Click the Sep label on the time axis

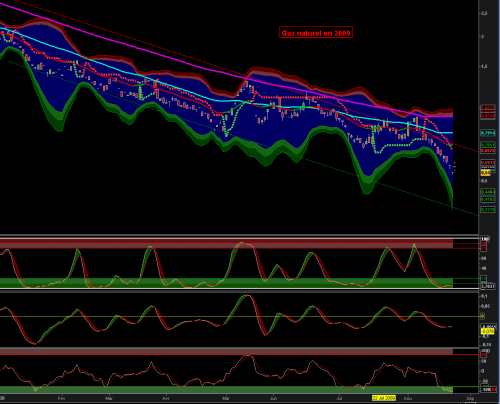(470, 398)
